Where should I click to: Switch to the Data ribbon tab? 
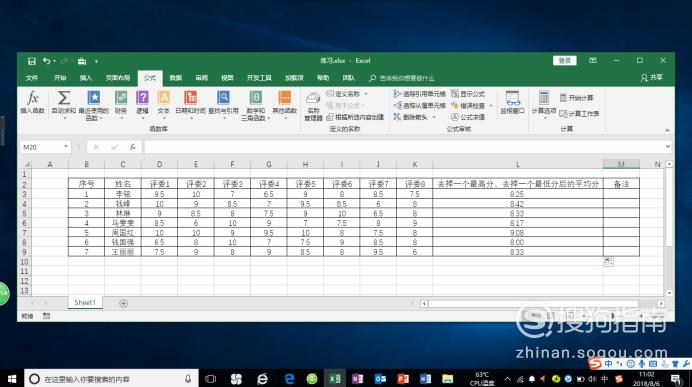click(176, 78)
